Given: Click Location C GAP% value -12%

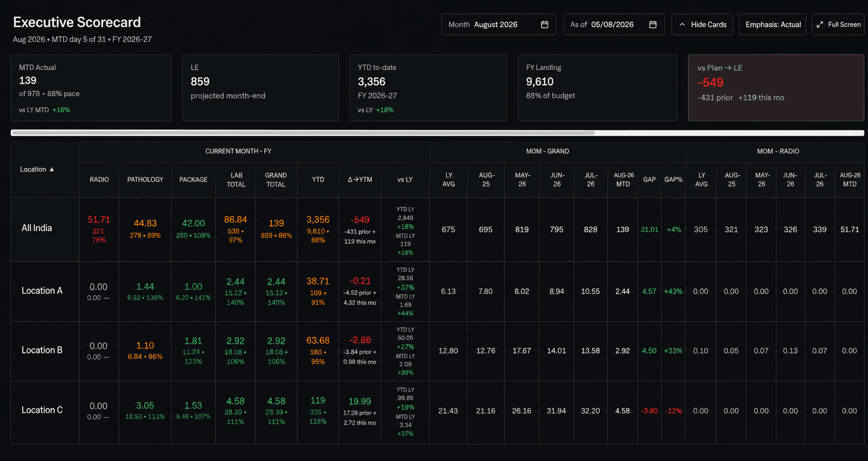Looking at the screenshot, I should pos(673,411).
